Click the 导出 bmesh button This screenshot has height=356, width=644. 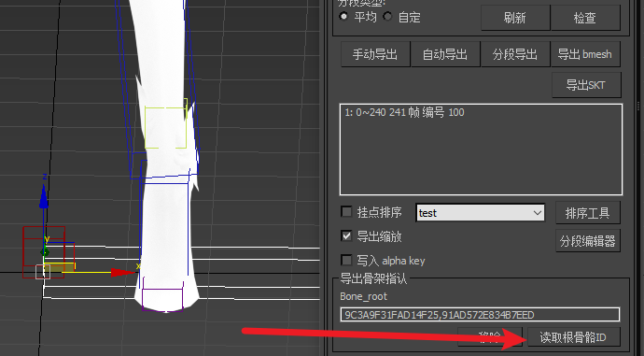click(x=585, y=54)
